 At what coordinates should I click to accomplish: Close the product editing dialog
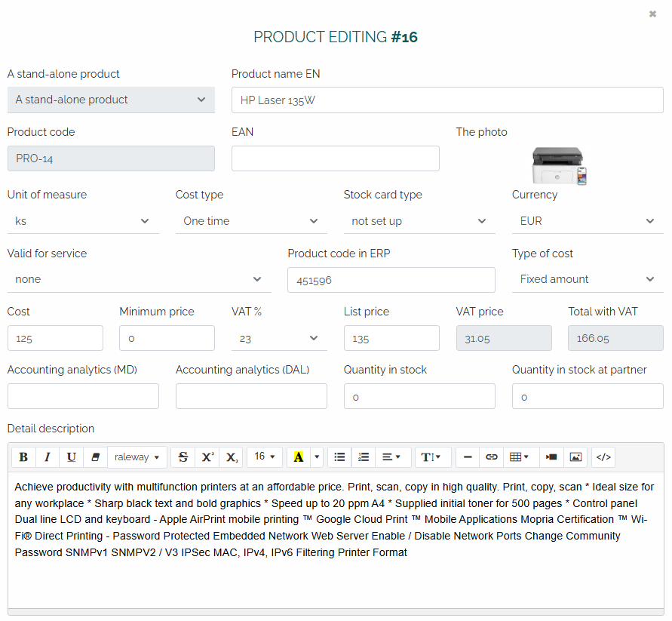(x=652, y=14)
